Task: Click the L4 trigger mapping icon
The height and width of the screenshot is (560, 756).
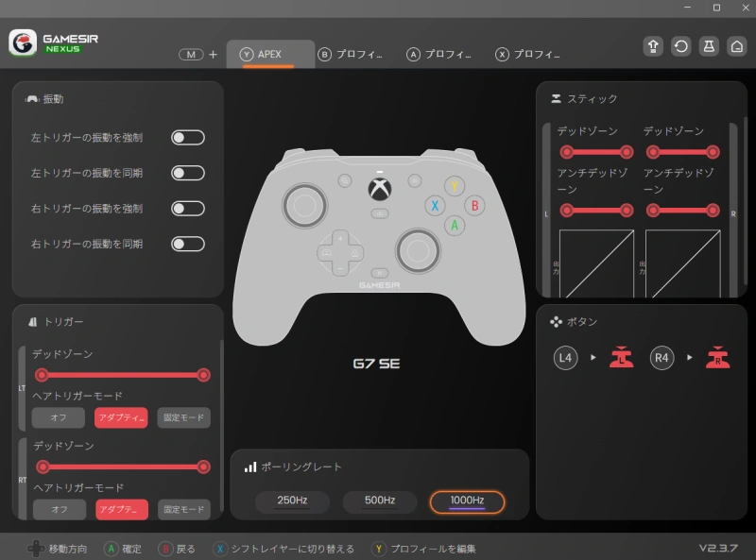Action: [621, 358]
